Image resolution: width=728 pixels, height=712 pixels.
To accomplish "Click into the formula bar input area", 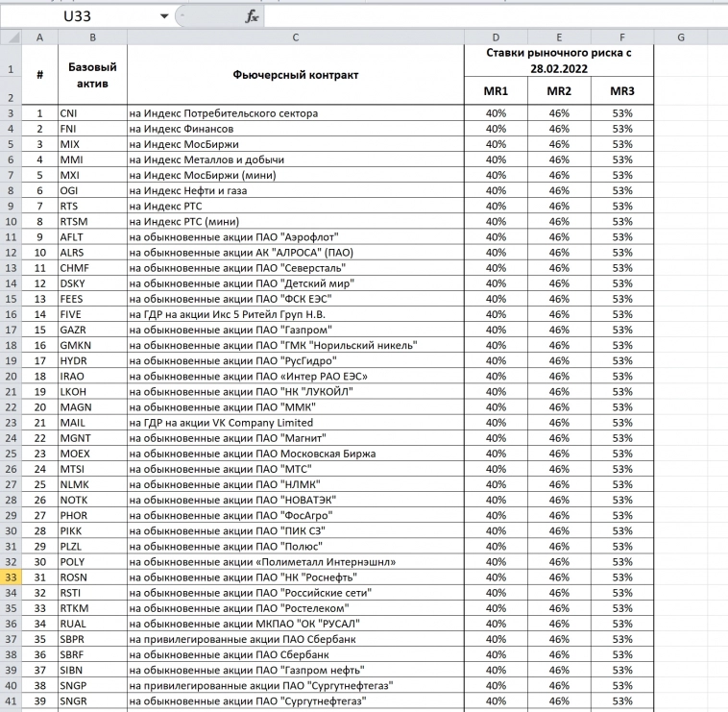I will 480,16.
